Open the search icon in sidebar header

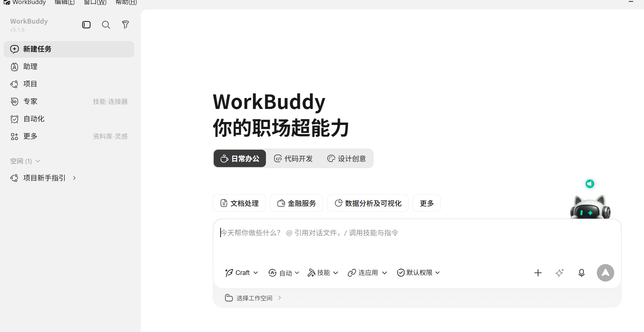pyautogui.click(x=106, y=25)
